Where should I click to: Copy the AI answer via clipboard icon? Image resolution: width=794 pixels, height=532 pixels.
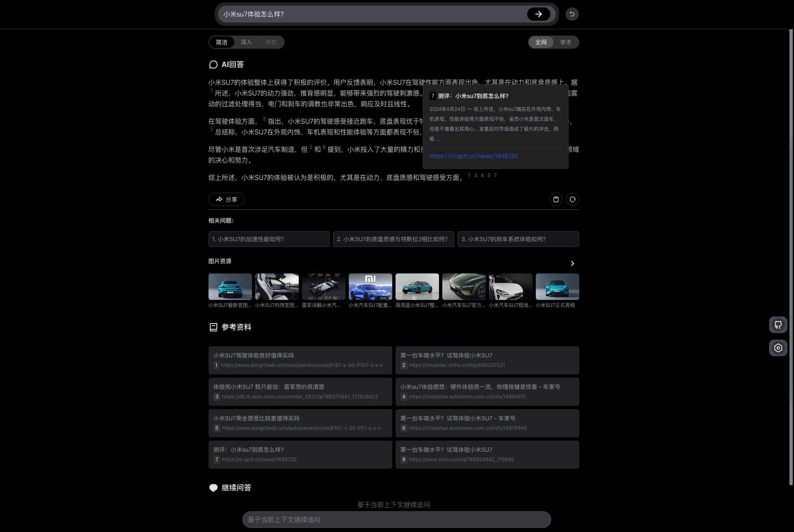pos(556,199)
